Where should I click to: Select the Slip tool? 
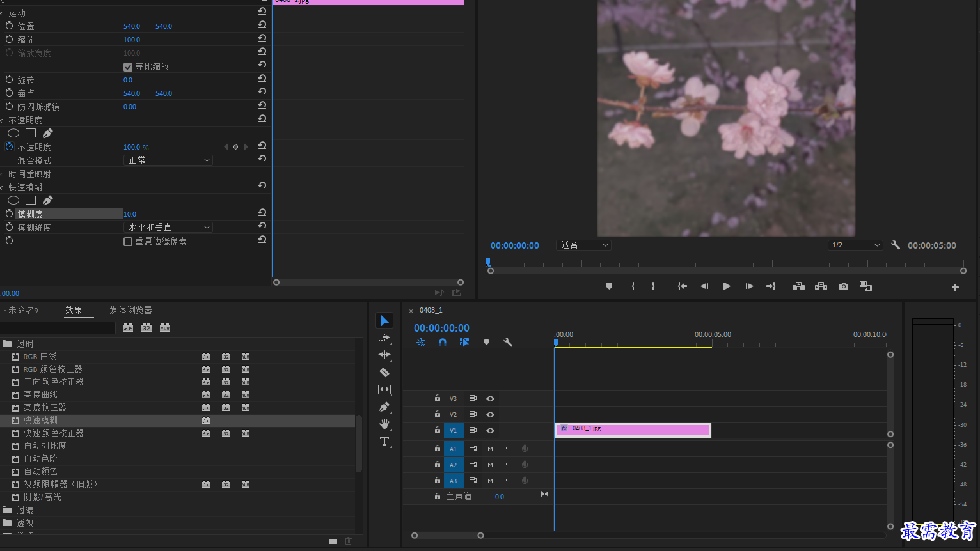384,389
